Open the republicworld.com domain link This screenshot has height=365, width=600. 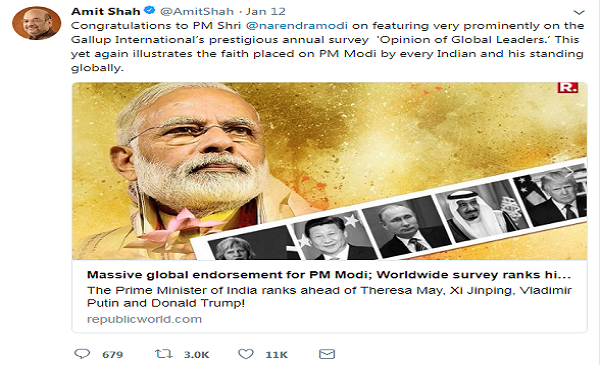pos(144,319)
